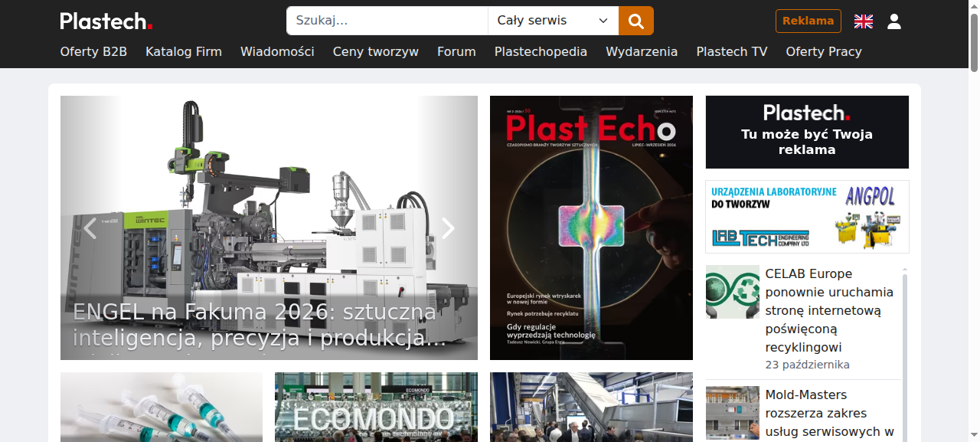Open the factory conveyor article thumbnail

591,407
